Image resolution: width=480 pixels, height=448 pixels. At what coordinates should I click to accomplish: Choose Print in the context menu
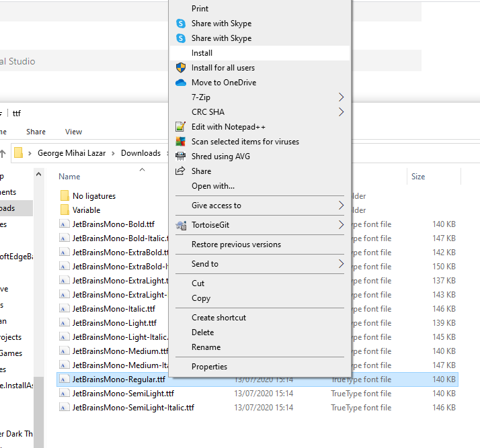click(259, 9)
